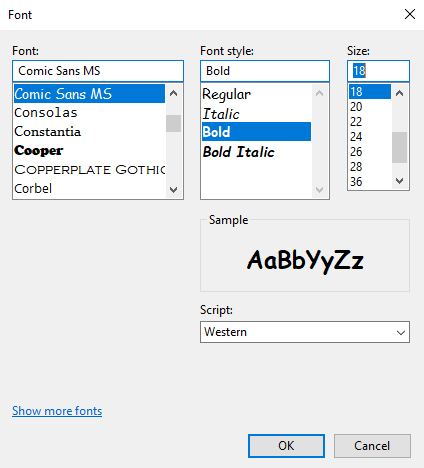Screen dimensions: 424x468
Task: Click the font list scroll down arrow
Action: click(173, 190)
